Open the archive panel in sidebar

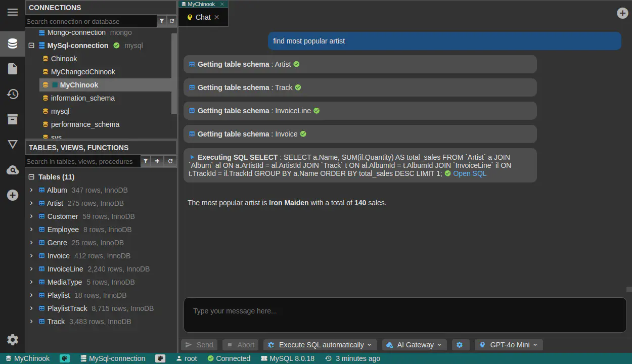(x=13, y=119)
